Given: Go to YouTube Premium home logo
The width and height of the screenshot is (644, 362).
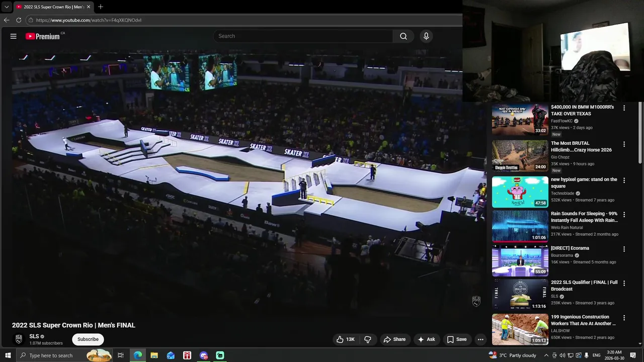Looking at the screenshot, I should pos(43,36).
